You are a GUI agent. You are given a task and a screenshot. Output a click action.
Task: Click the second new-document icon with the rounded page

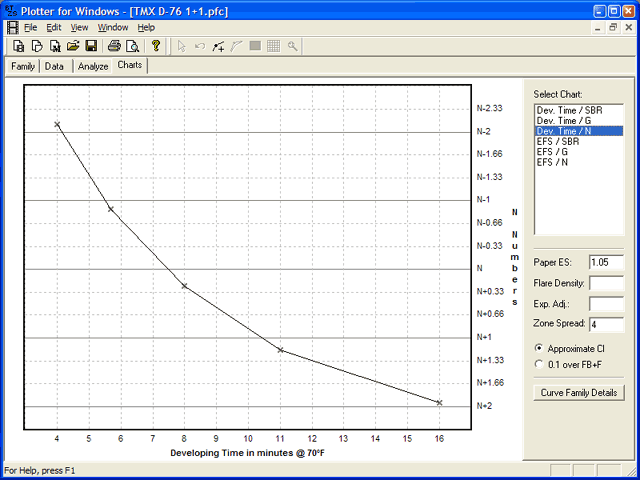tap(37, 46)
